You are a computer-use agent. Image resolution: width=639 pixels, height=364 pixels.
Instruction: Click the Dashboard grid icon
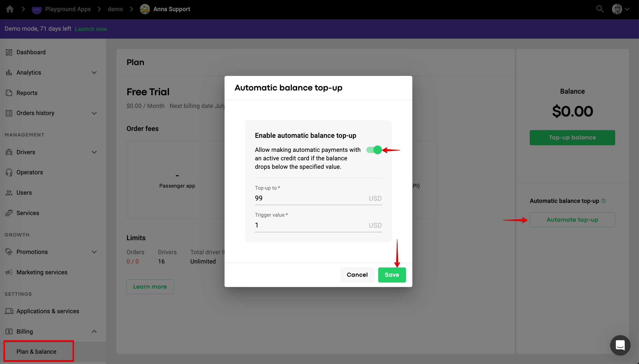pos(9,52)
